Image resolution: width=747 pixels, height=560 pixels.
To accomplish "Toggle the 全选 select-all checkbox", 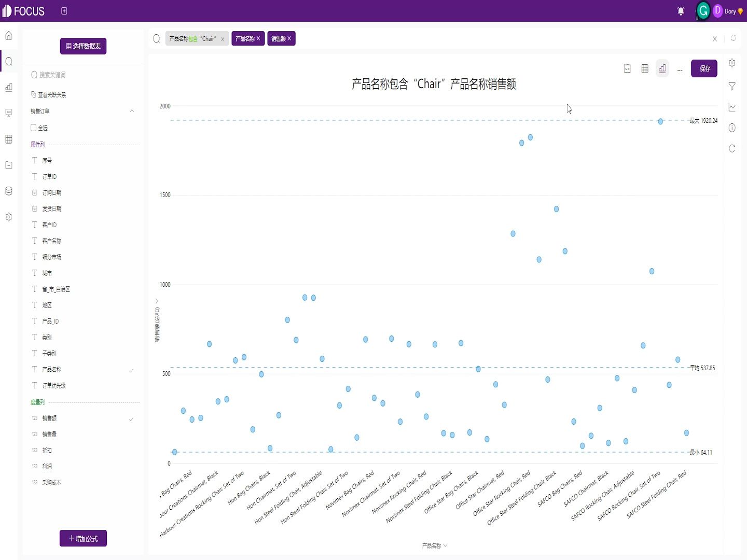I will tap(34, 128).
